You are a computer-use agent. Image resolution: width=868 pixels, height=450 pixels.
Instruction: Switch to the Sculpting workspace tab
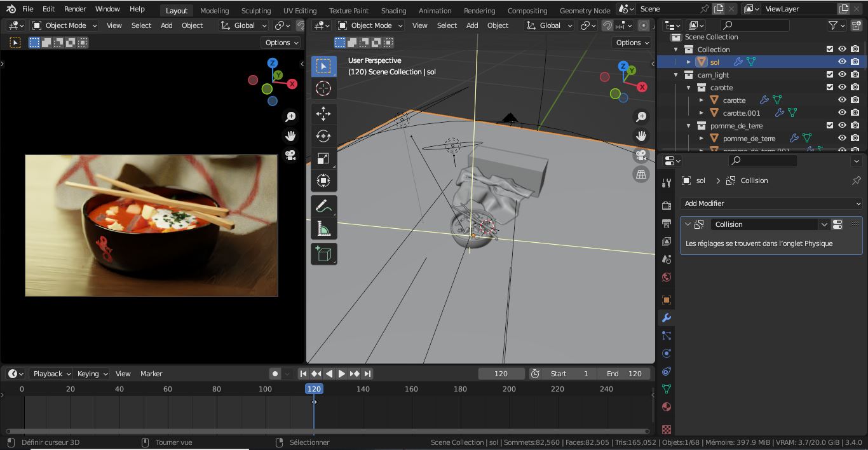coord(255,10)
